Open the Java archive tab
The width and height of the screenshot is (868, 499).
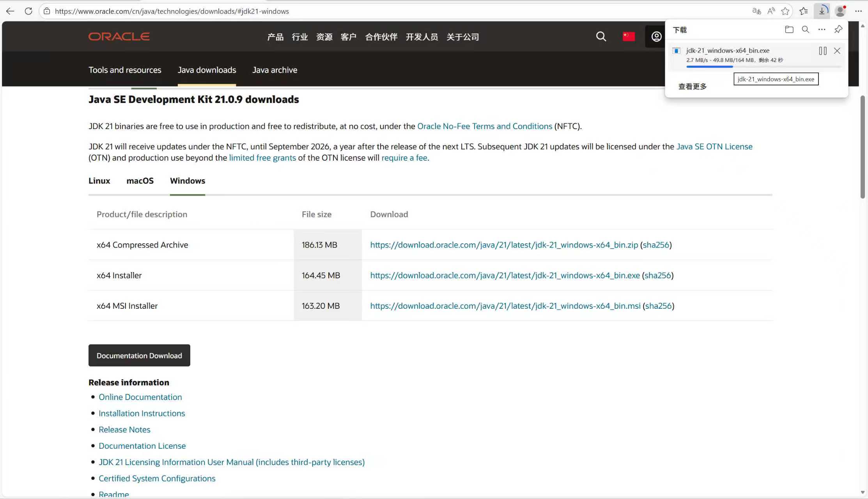tap(275, 70)
